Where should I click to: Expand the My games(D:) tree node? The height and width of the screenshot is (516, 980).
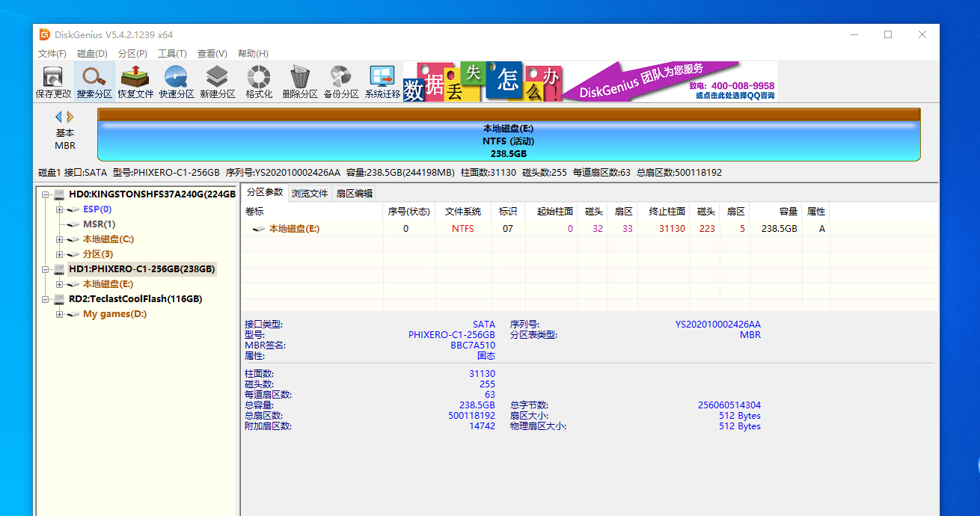pos(59,314)
